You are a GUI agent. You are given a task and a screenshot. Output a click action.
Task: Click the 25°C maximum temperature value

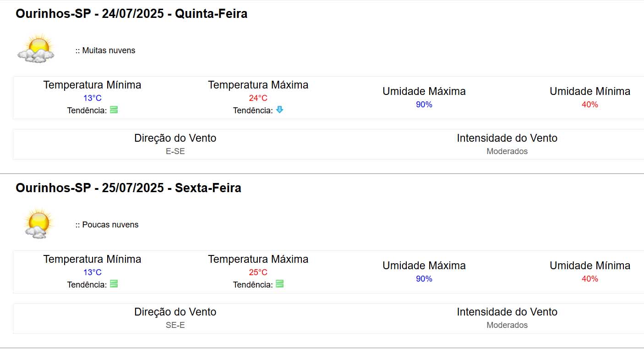click(x=258, y=272)
